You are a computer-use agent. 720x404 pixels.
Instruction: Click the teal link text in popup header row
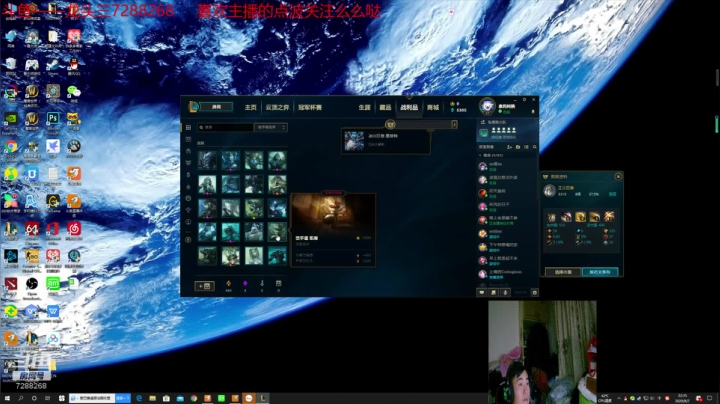[613, 194]
